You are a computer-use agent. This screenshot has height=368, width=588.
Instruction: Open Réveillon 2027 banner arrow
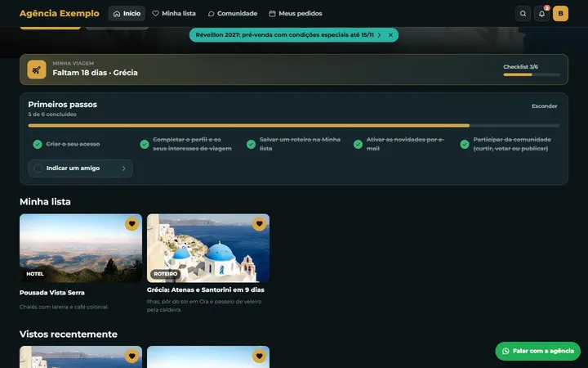380,35
